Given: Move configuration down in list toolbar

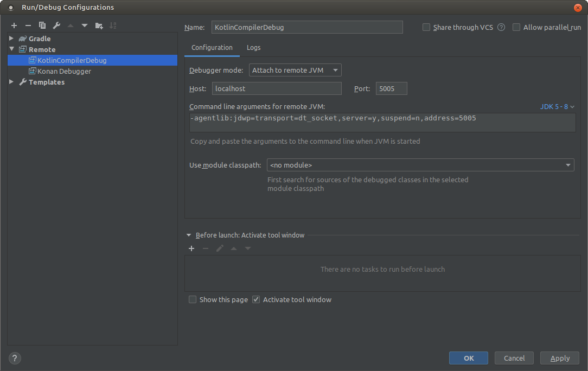Looking at the screenshot, I should click(85, 25).
